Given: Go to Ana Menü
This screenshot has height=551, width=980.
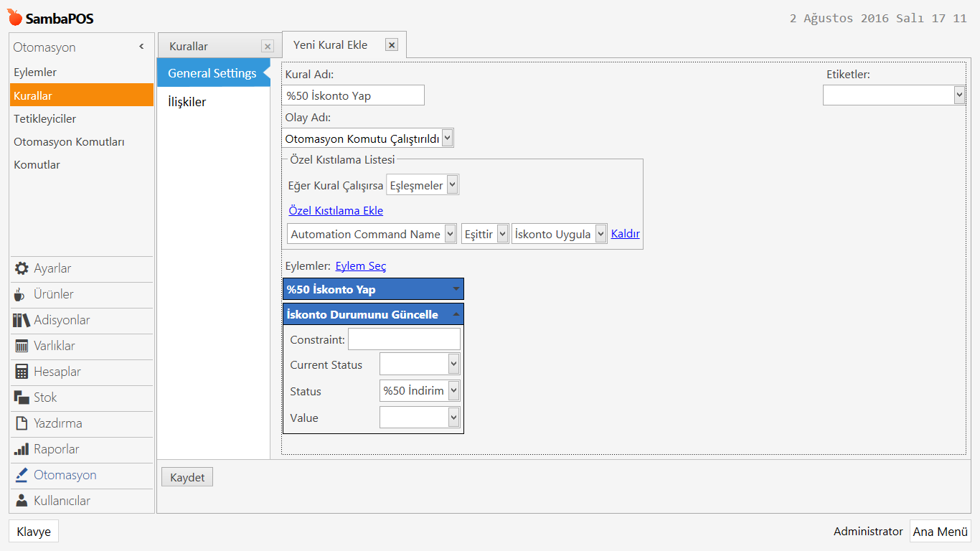Looking at the screenshot, I should tap(941, 532).
